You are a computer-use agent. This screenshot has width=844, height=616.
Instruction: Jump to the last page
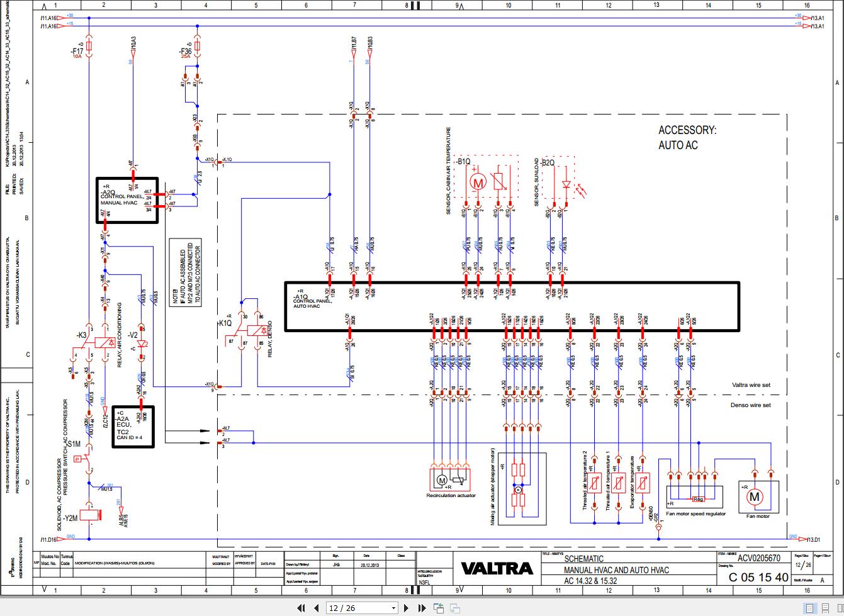point(422,608)
